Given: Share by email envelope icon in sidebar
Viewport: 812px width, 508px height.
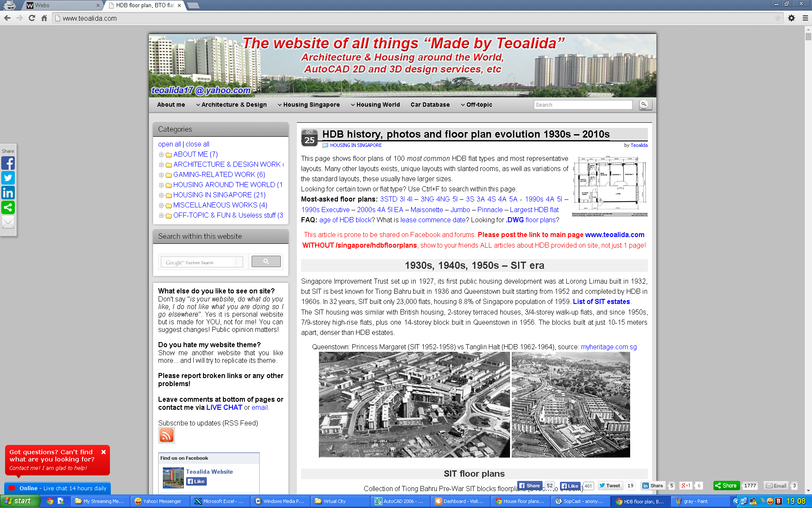Looking at the screenshot, I should (8, 222).
